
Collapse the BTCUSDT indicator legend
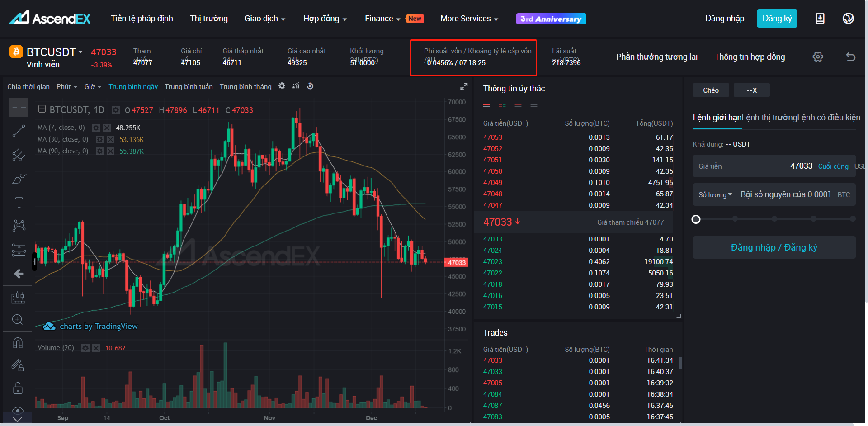pyautogui.click(x=42, y=109)
